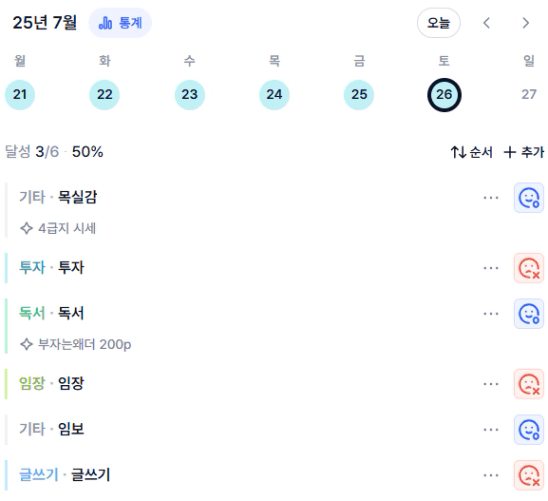Screen dimensions: 548x501
Task: Click the sad-face icon for 글쓰기
Action: [x=529, y=475]
